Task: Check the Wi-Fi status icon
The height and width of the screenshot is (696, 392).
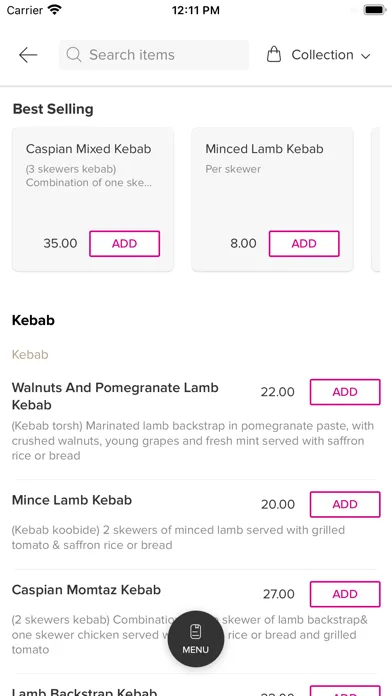Action: pyautogui.click(x=55, y=10)
